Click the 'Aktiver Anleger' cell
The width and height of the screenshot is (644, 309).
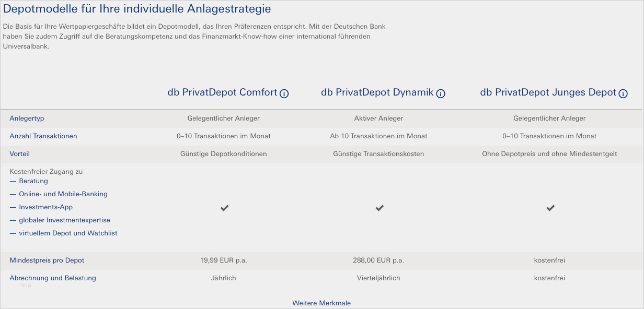click(x=378, y=118)
